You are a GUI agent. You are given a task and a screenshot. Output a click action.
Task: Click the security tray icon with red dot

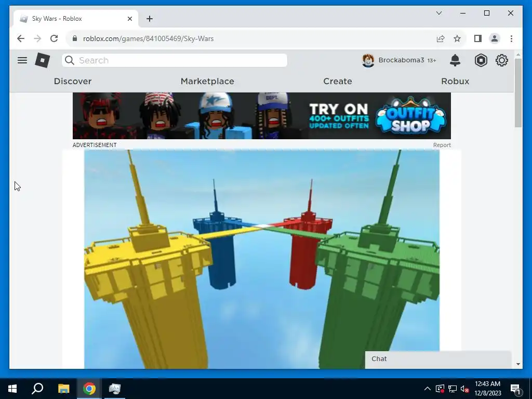click(440, 389)
